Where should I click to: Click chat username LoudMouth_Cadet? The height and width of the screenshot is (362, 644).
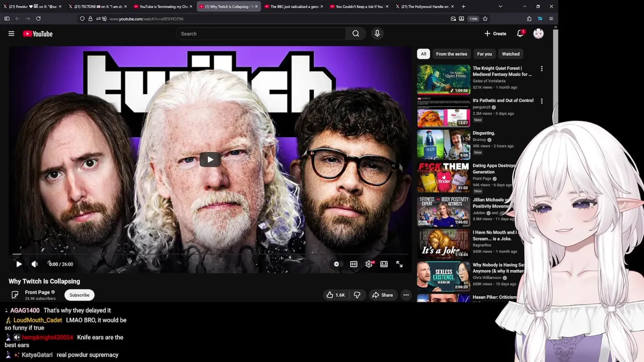click(38, 320)
